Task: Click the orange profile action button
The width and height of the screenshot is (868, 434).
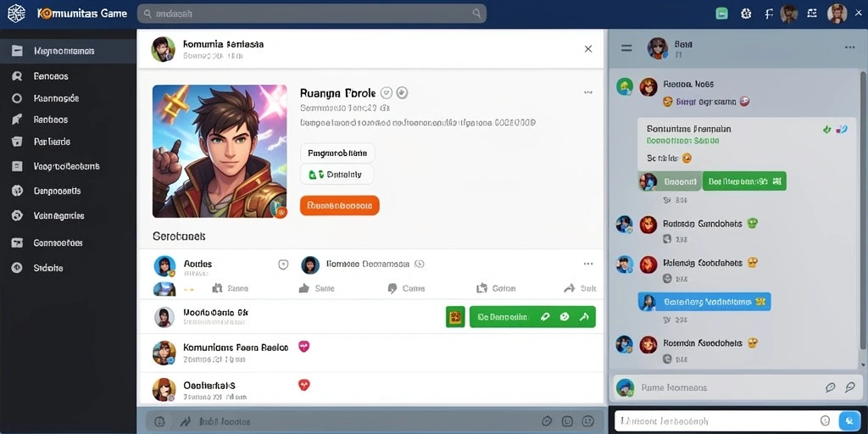Action: 339,205
